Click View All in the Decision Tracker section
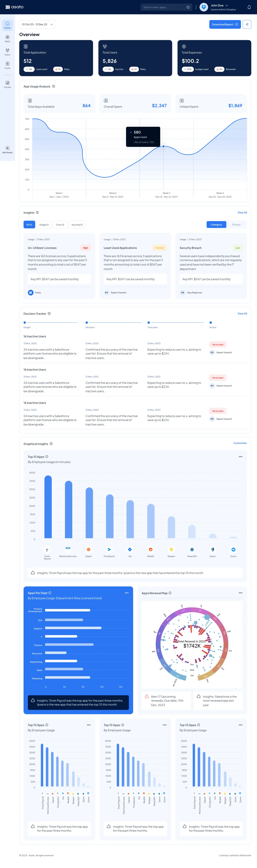The width and height of the screenshot is (257, 868). tap(242, 313)
